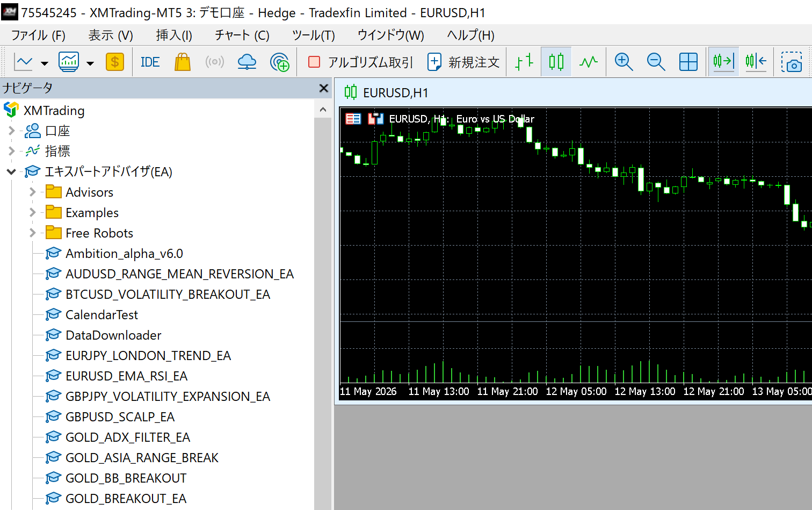Launch the IDE MetaEditor button

[x=150, y=62]
